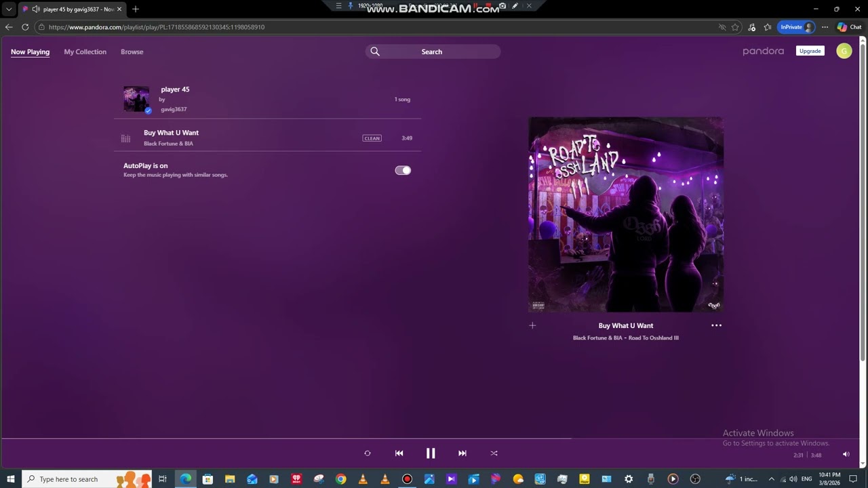Image resolution: width=868 pixels, height=488 pixels.
Task: Click the playing equalizer icon beside Buy What U Want
Action: pos(125,138)
